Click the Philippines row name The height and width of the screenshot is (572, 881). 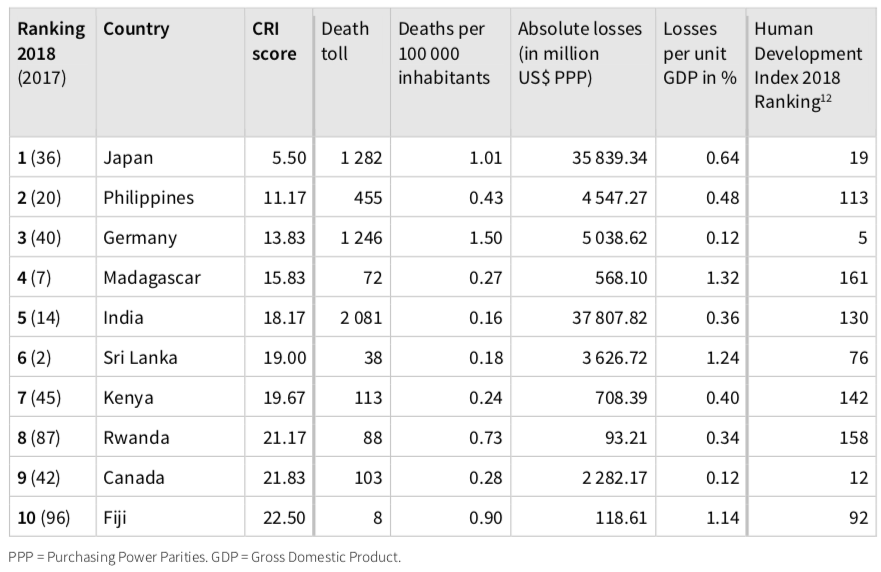[149, 197]
